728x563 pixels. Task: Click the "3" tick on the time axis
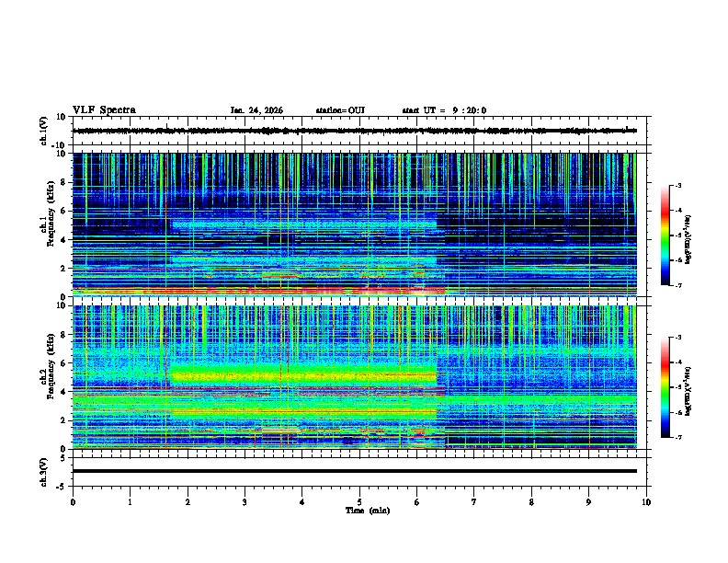tap(245, 502)
